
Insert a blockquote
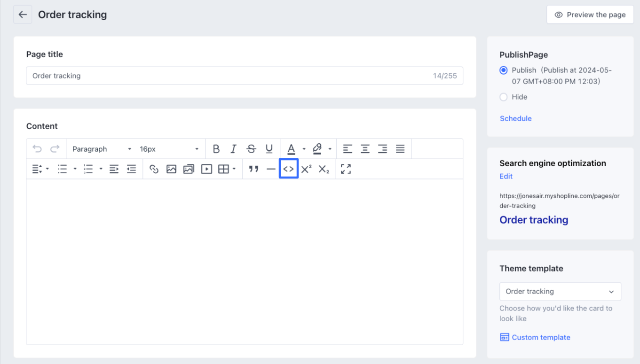click(253, 169)
